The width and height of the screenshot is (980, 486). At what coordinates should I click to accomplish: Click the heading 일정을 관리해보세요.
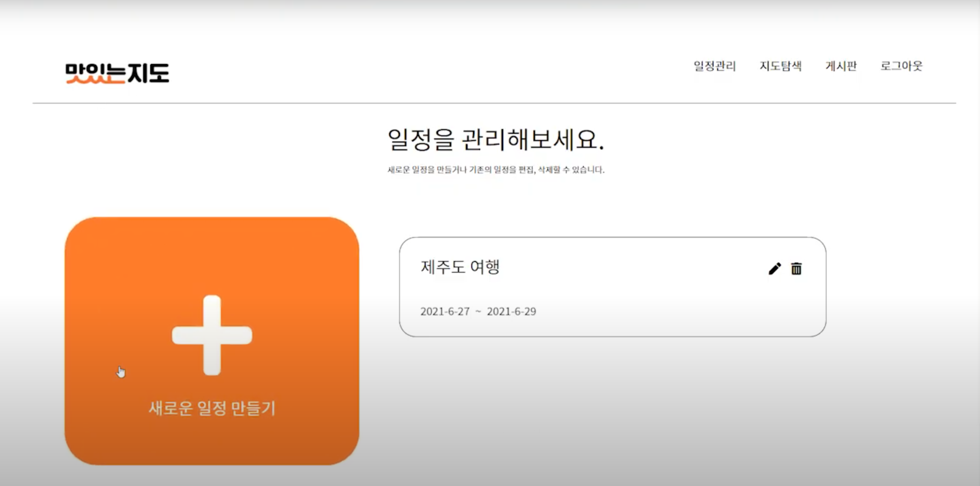(496, 140)
